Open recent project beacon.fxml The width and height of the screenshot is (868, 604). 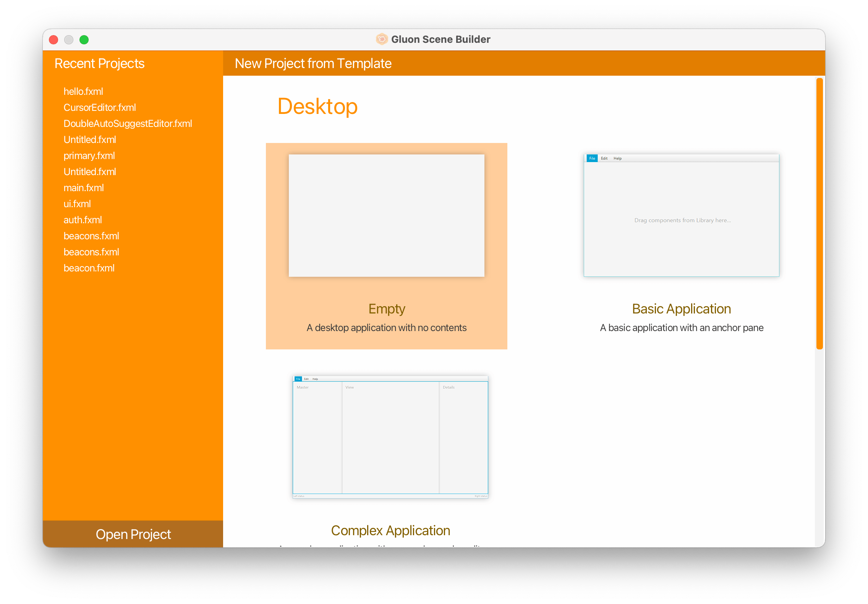(x=89, y=268)
